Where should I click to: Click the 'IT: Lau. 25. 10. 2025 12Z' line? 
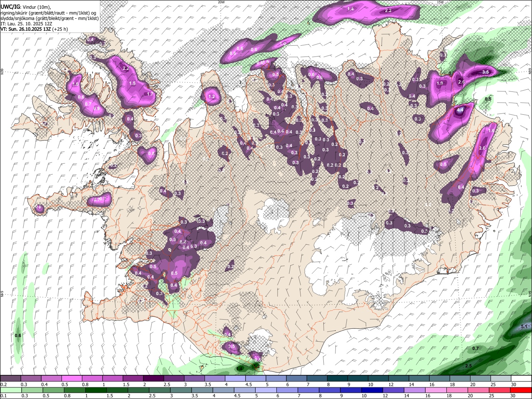coord(26,24)
